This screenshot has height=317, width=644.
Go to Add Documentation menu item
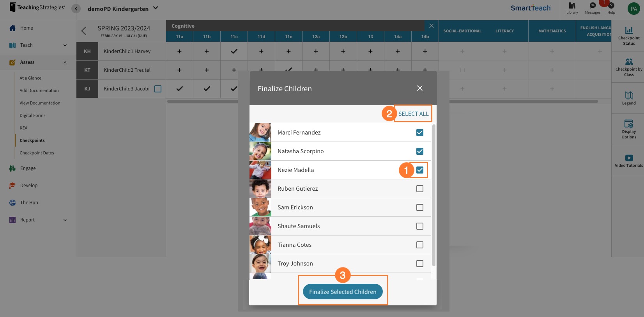(x=39, y=90)
